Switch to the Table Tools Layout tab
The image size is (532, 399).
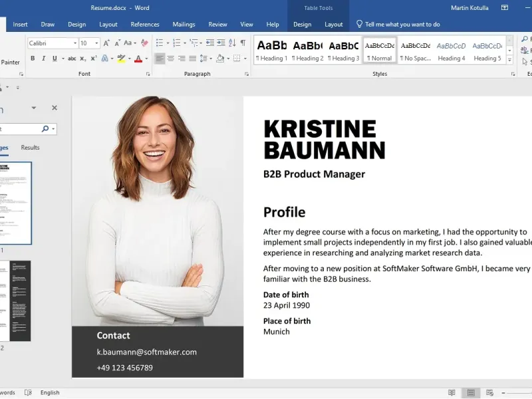click(x=334, y=25)
